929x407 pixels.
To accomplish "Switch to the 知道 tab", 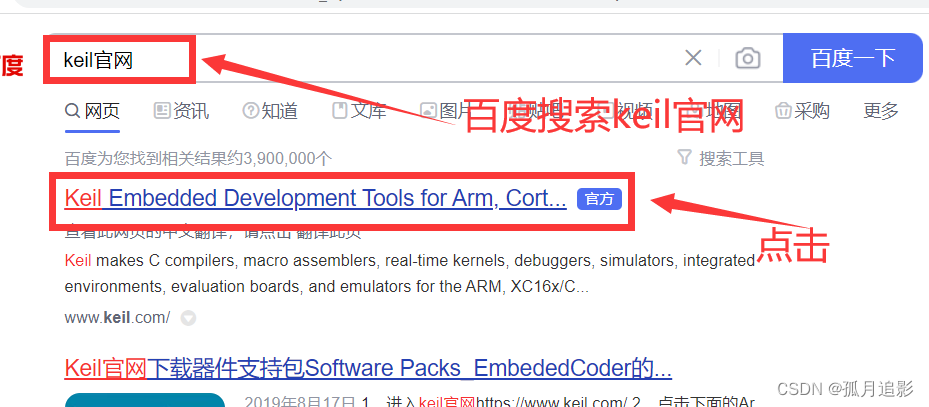I will (270, 111).
